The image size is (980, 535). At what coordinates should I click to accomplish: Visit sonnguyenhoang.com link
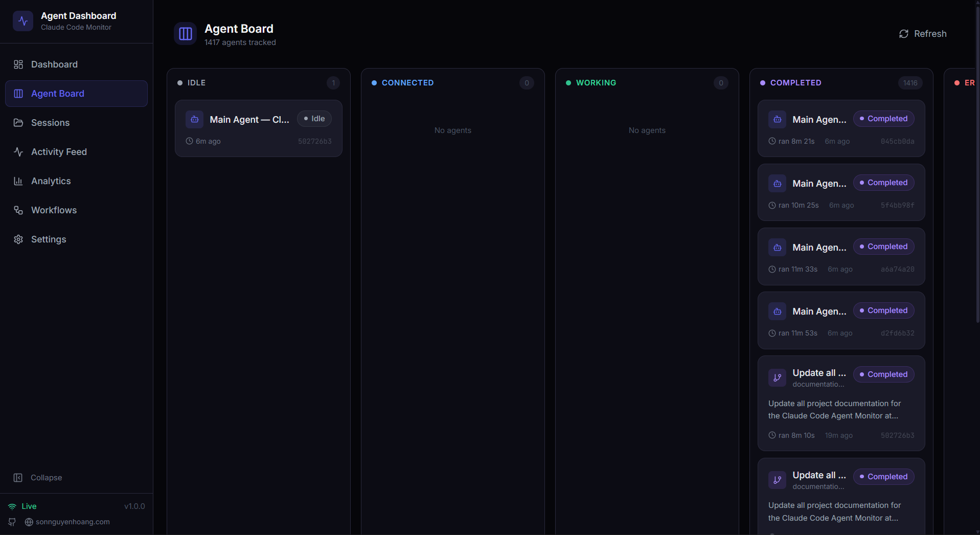coord(73,522)
